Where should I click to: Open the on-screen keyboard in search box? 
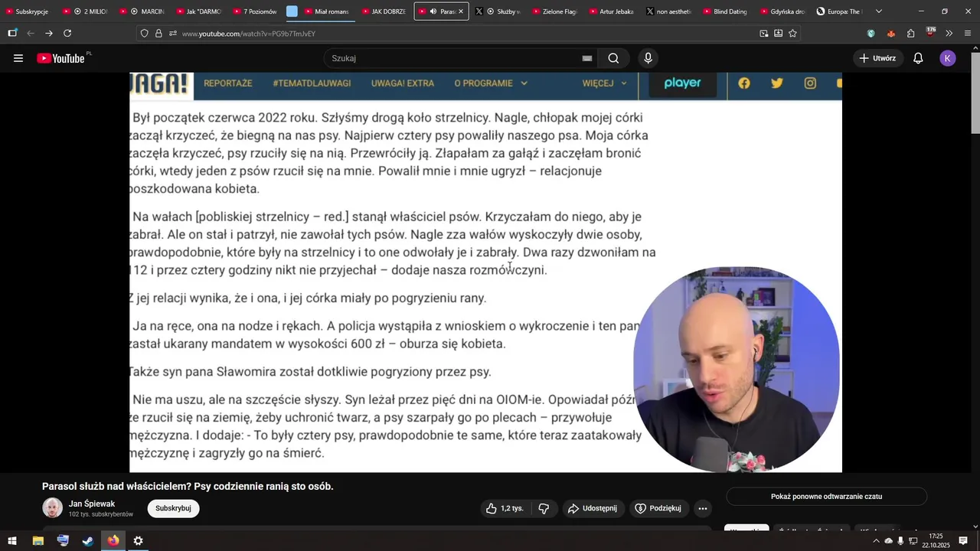coord(587,58)
